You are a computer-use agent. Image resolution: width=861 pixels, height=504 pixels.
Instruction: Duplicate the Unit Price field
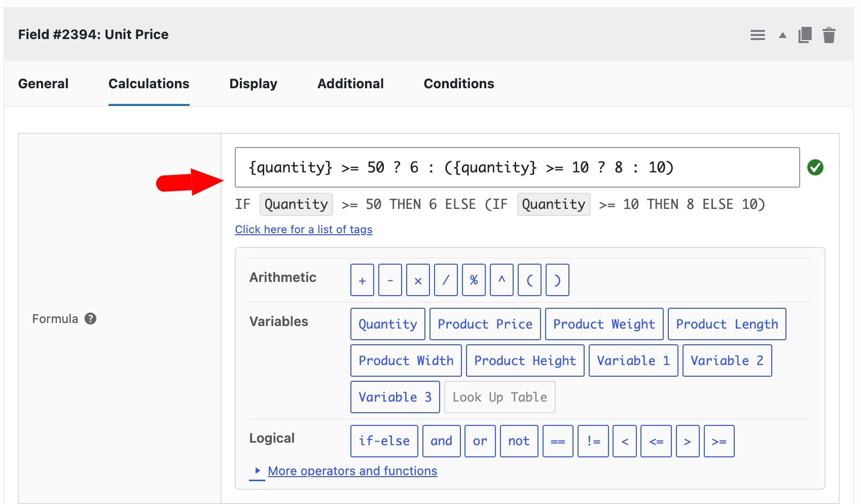[x=805, y=35]
